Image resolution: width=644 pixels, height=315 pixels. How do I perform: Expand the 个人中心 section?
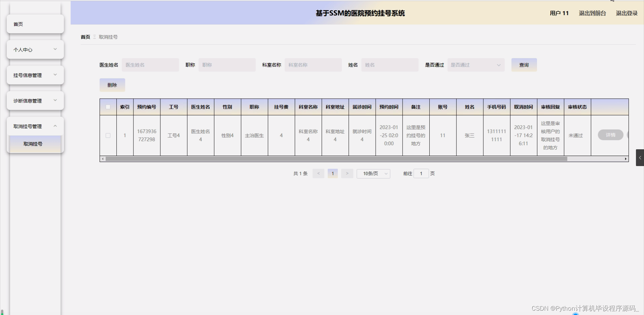click(x=35, y=49)
